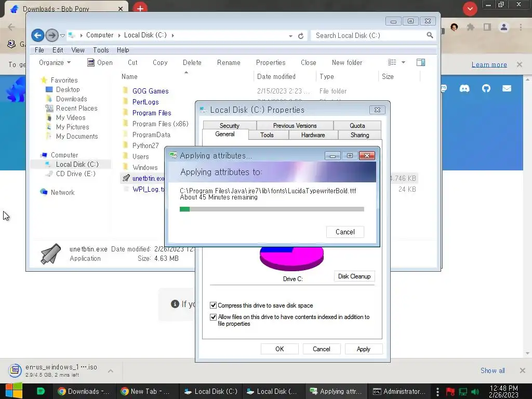Switch to the Security tab
The width and height of the screenshot is (532, 399).
point(229,126)
